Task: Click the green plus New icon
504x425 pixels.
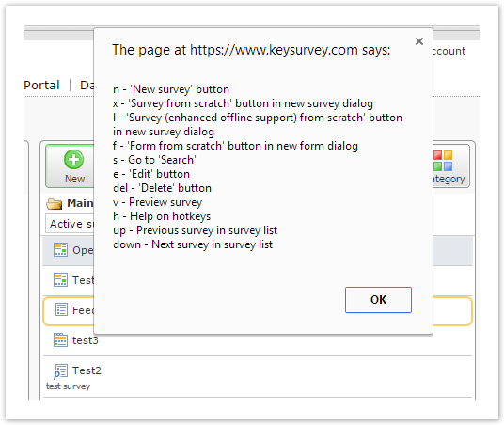Action: [x=73, y=160]
